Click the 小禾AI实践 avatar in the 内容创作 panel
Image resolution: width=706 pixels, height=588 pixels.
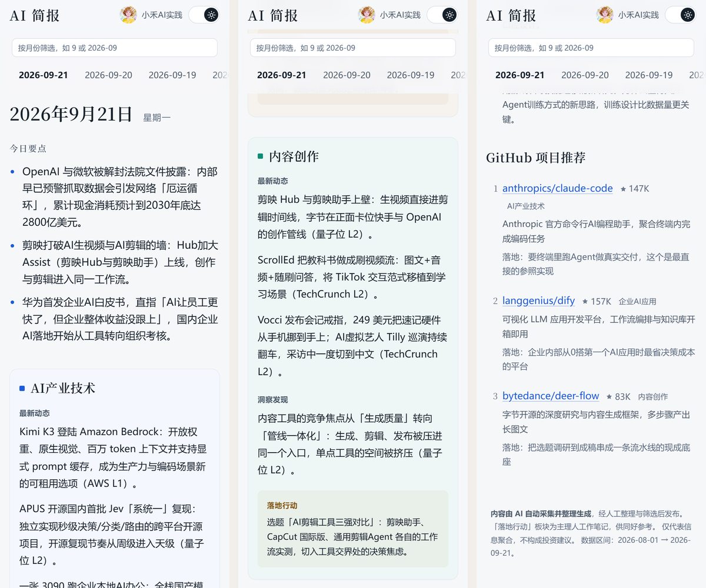(367, 15)
